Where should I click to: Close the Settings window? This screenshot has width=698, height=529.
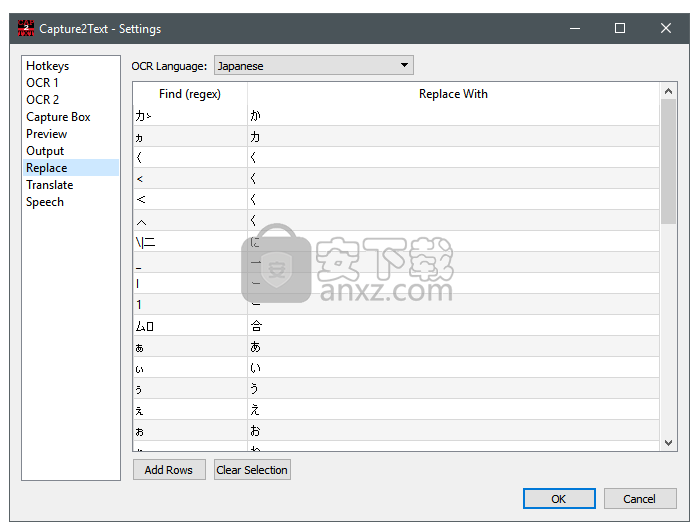pyautogui.click(x=666, y=28)
